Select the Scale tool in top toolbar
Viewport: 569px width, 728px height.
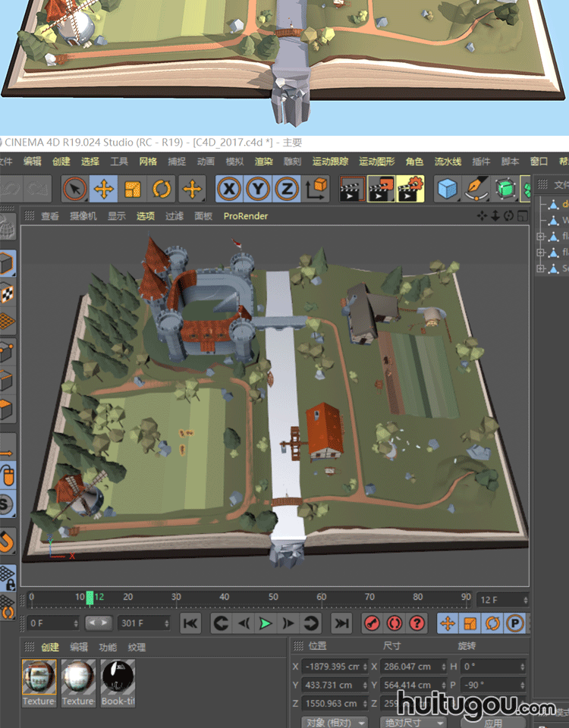tap(133, 189)
